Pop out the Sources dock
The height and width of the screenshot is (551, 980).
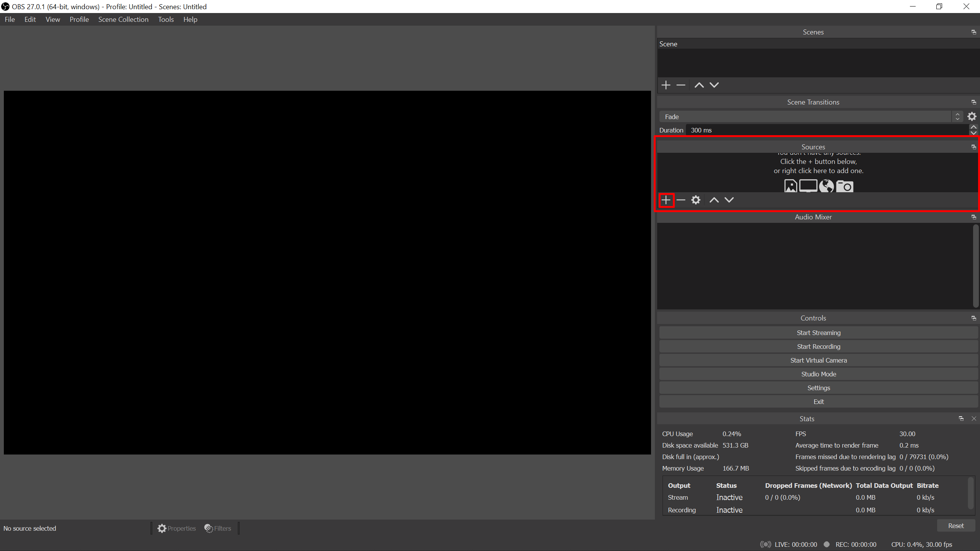point(974,147)
